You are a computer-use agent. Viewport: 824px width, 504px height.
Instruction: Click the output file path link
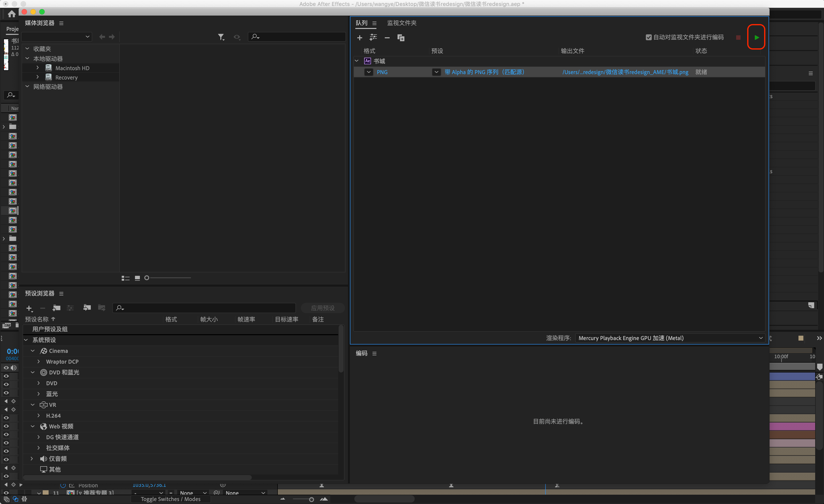625,72
